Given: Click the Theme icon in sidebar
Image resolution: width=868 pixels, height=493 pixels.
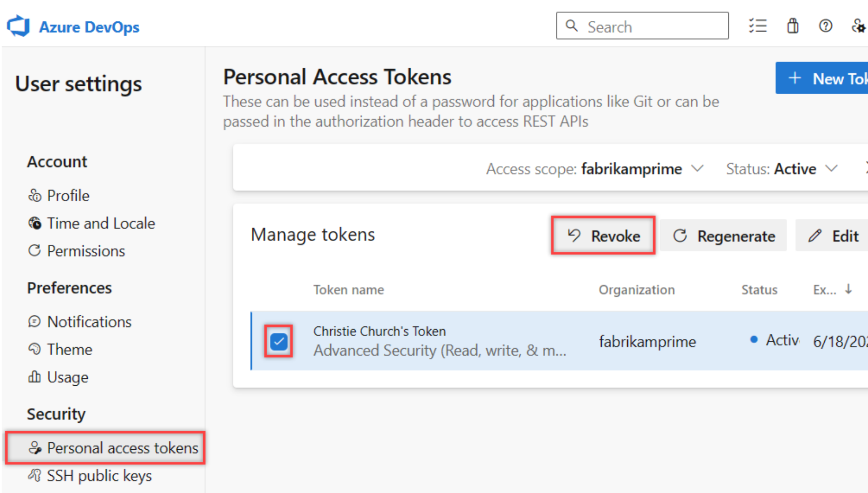Looking at the screenshot, I should tap(33, 349).
